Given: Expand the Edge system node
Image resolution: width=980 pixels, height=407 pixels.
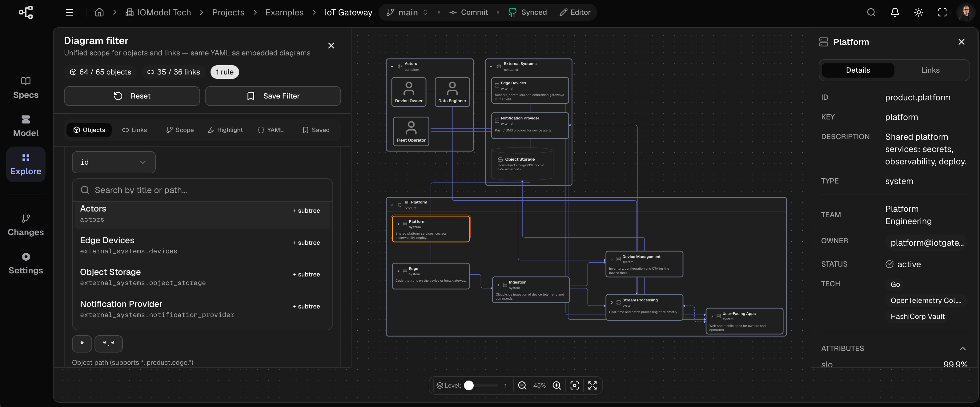Looking at the screenshot, I should [398, 271].
